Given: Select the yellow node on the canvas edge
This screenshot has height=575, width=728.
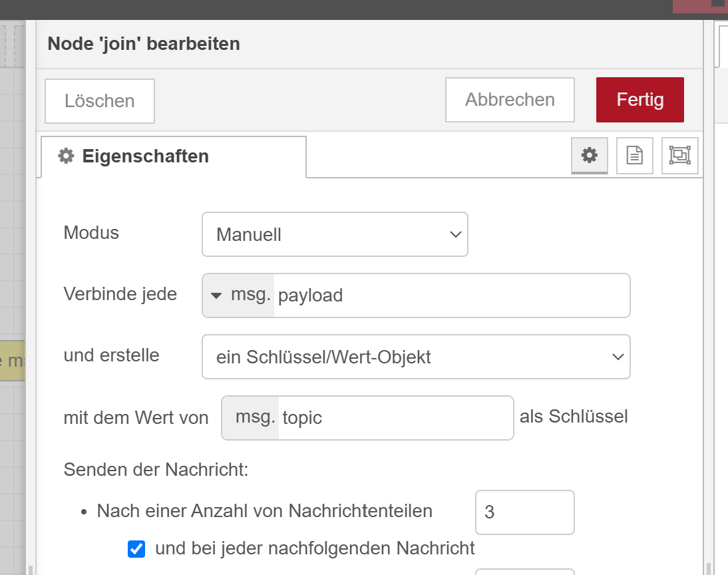Looking at the screenshot, I should tap(12, 361).
